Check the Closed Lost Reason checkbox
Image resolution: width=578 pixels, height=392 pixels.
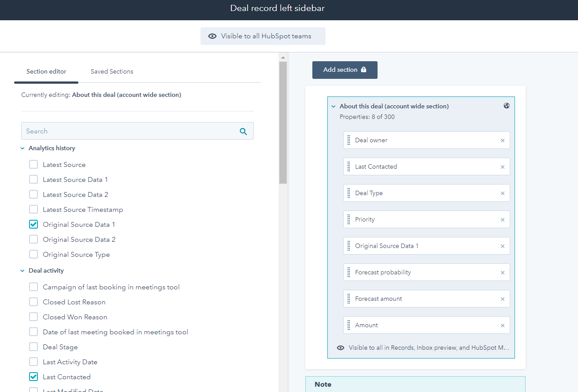click(33, 302)
